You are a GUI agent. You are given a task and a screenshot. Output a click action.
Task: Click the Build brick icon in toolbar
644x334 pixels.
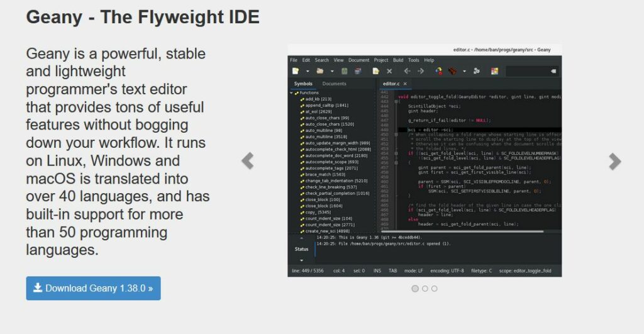click(452, 71)
